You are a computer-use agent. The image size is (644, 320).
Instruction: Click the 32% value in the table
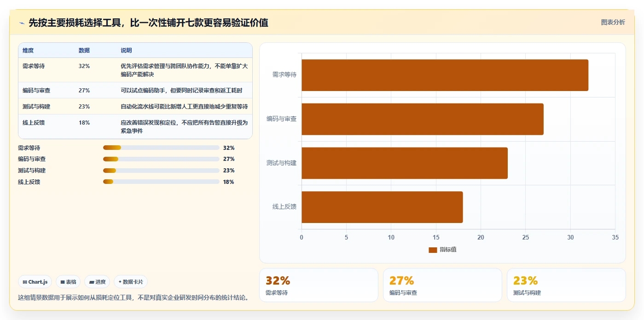click(x=84, y=66)
